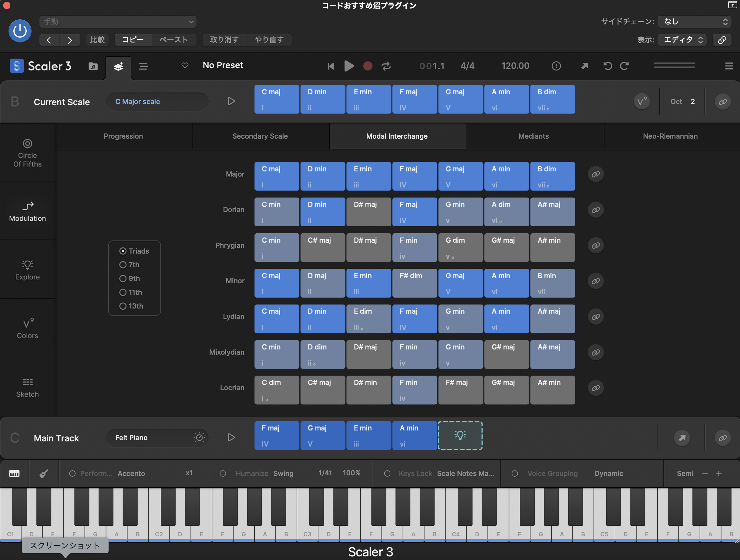Screen dimensions: 740x560
Task: Toggle link icon on Current Scale row
Action: click(x=723, y=101)
